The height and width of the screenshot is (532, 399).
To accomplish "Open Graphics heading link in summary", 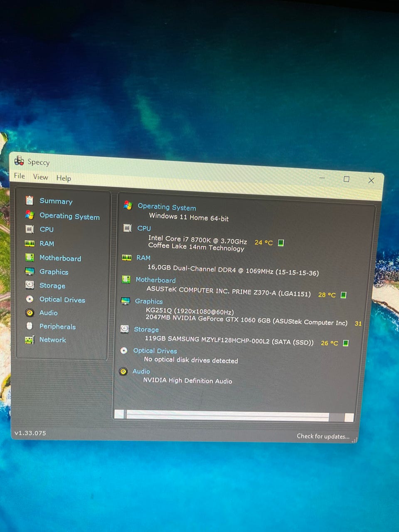I will [x=149, y=301].
